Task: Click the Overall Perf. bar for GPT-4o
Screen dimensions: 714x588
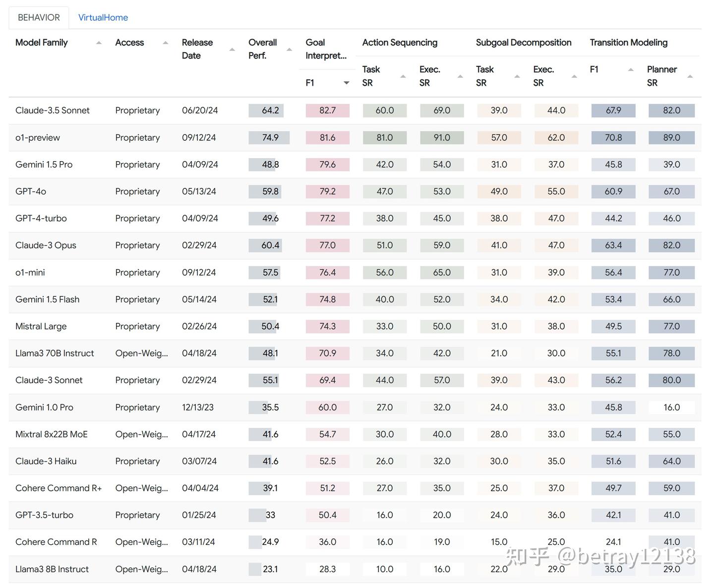Action: click(x=266, y=191)
